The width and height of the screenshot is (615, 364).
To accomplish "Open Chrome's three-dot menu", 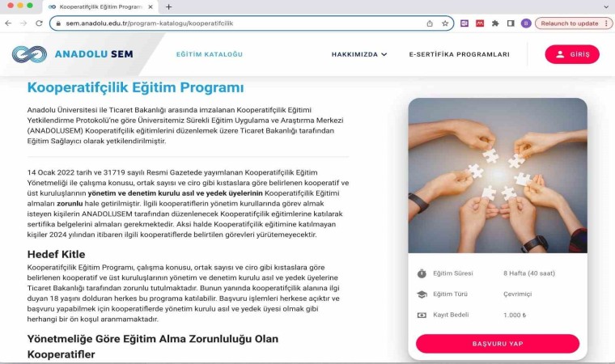I will (606, 23).
